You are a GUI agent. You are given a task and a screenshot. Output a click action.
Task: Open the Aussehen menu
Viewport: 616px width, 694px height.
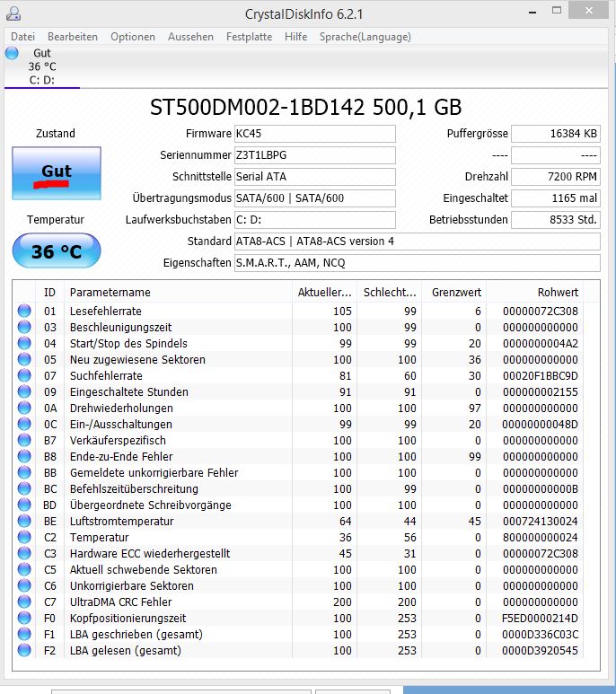pos(190,37)
